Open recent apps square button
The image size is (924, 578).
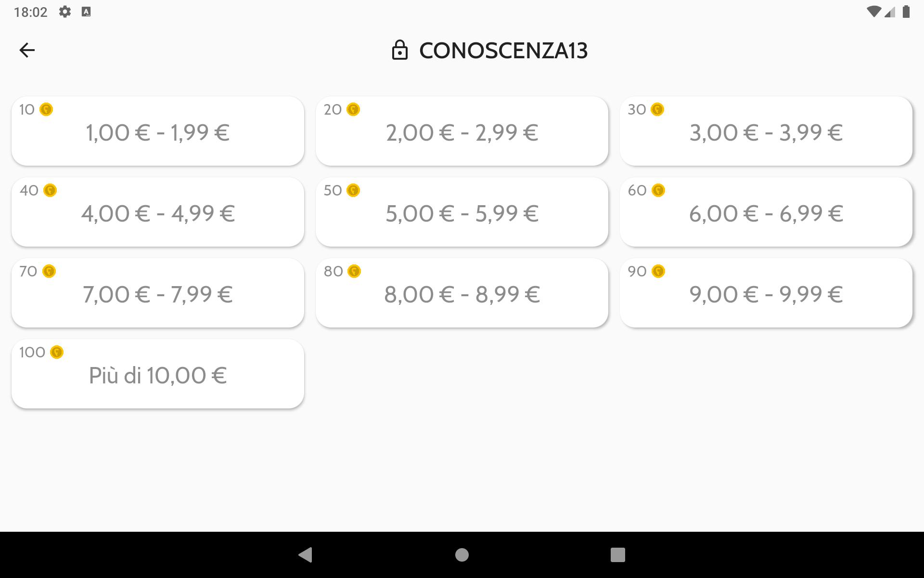click(618, 555)
